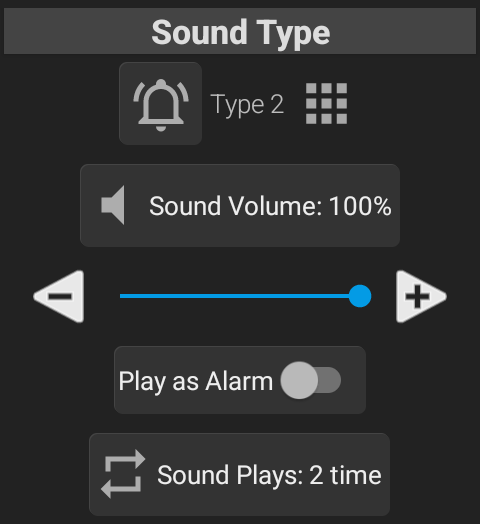
Task: Click the alarm bell sound icon
Action: [160, 104]
